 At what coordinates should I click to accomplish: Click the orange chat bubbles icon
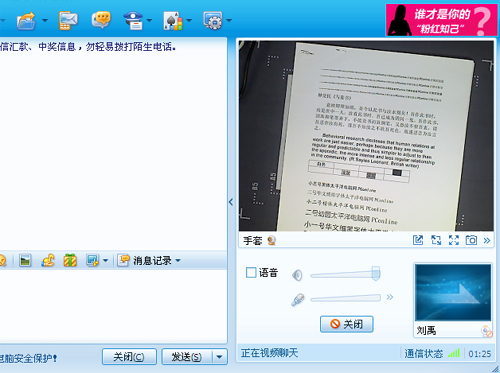101,20
